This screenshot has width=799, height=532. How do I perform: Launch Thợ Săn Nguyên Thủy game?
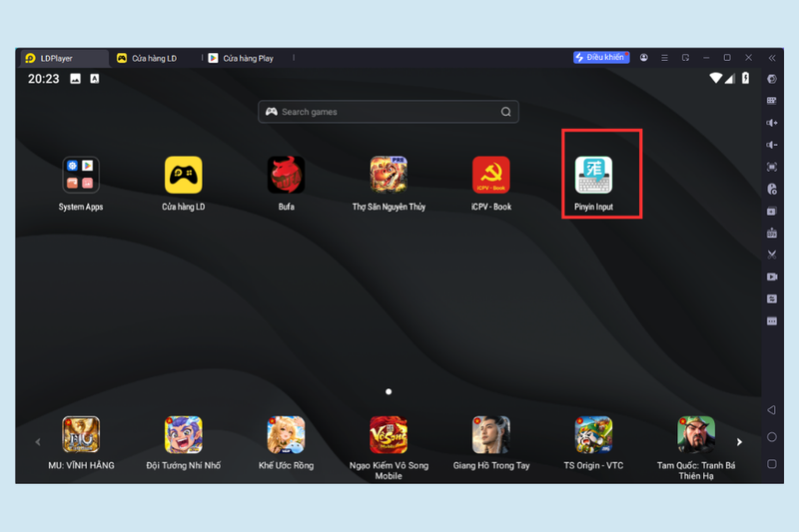point(389,175)
